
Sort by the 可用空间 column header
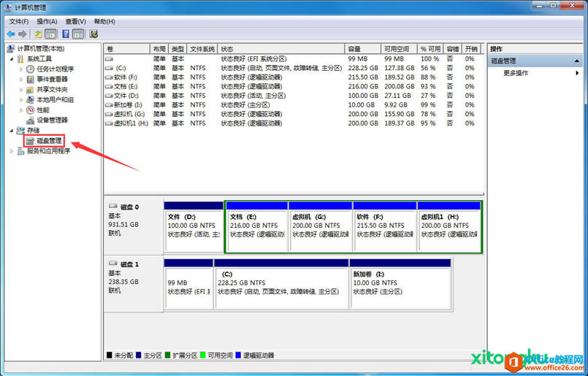(x=399, y=49)
